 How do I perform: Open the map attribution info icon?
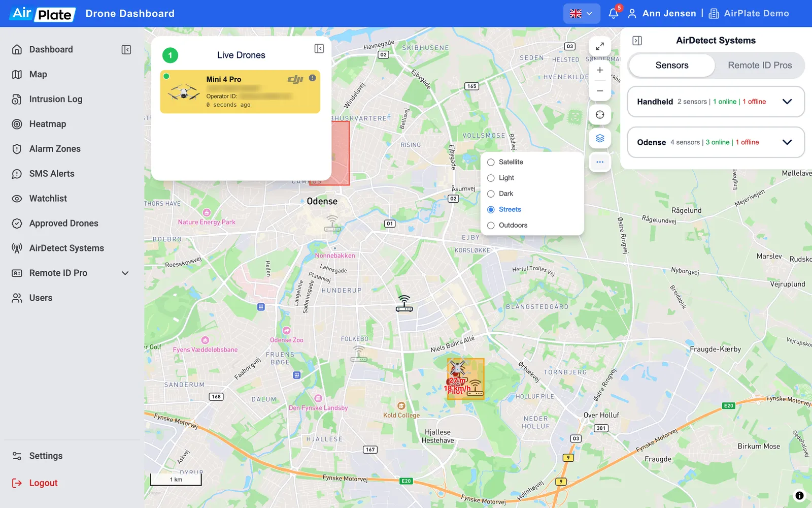799,495
